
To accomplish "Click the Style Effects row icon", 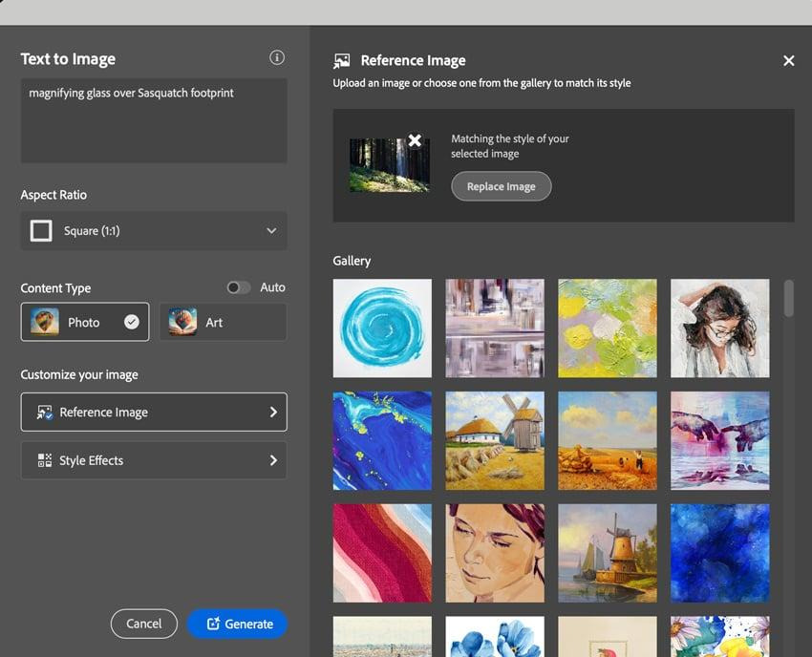I will (45, 460).
